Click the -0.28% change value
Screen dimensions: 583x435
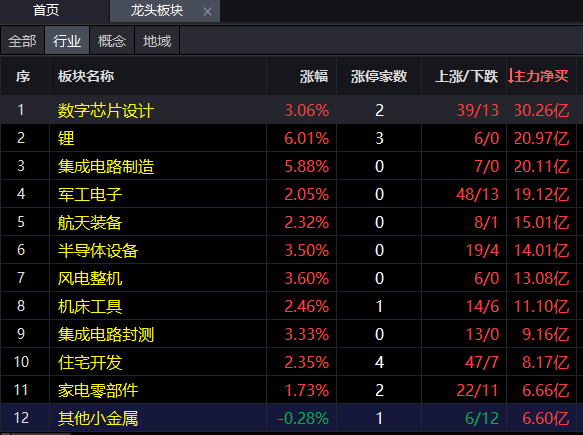[x=303, y=418]
